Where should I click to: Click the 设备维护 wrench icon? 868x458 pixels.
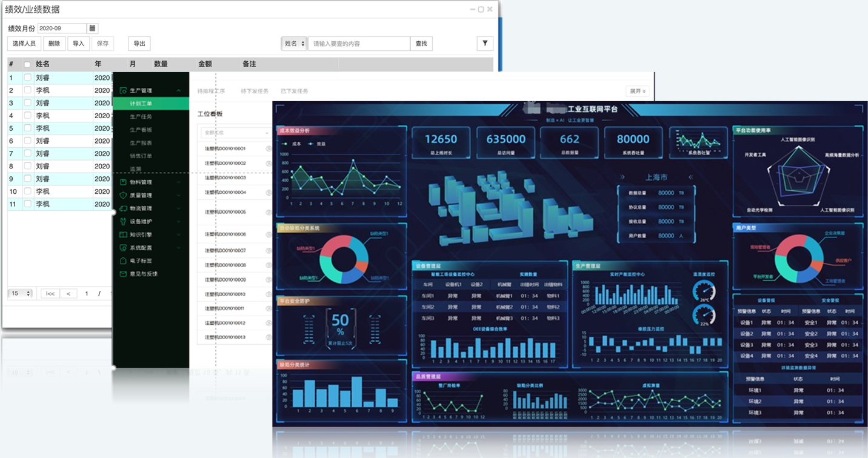[x=123, y=222]
